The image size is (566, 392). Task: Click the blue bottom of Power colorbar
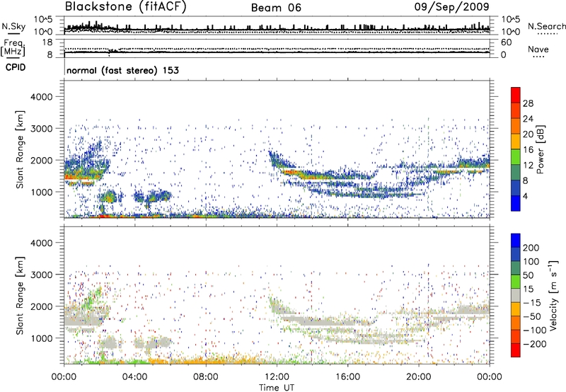point(516,203)
